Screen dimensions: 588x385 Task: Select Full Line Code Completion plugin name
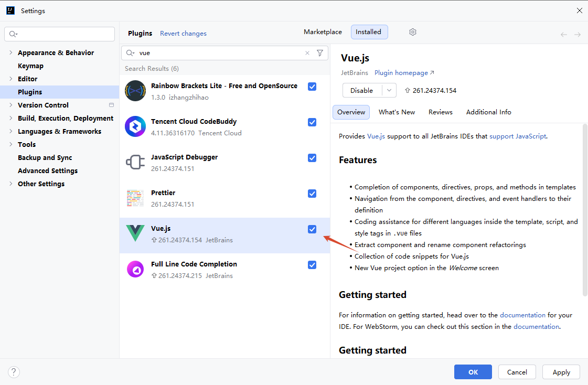point(194,264)
